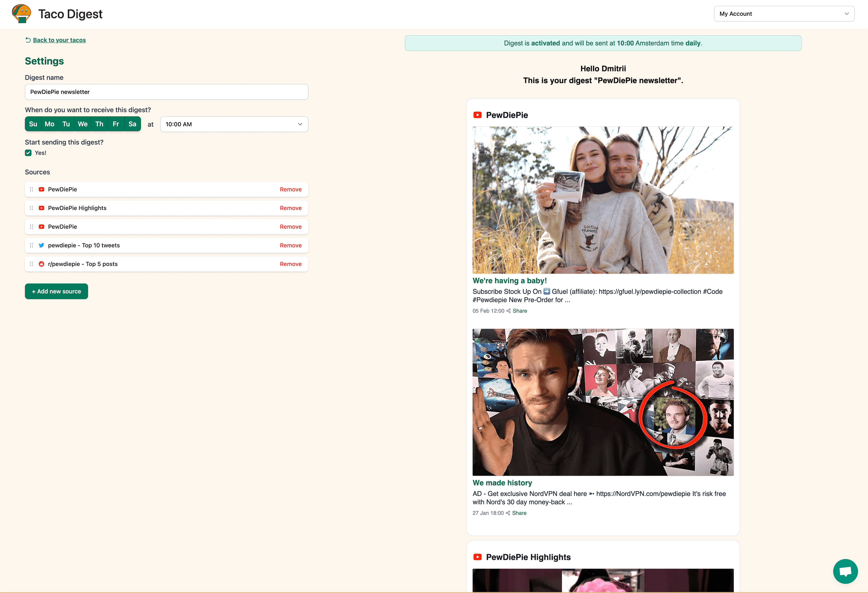The image size is (868, 593).
Task: Remove the PewDiePie Highlights source
Action: (291, 208)
